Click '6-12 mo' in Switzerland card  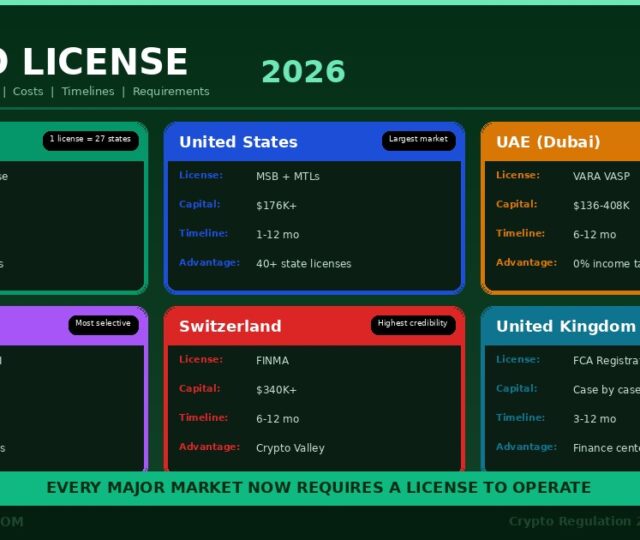tap(278, 419)
